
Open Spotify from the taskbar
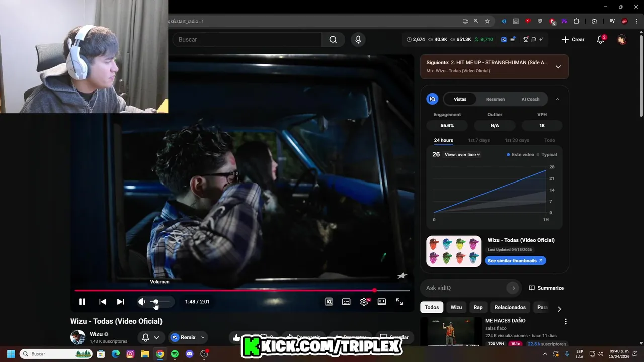[175, 354]
